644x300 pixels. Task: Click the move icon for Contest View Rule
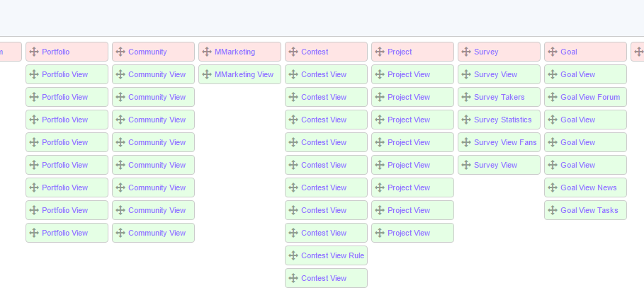click(293, 255)
